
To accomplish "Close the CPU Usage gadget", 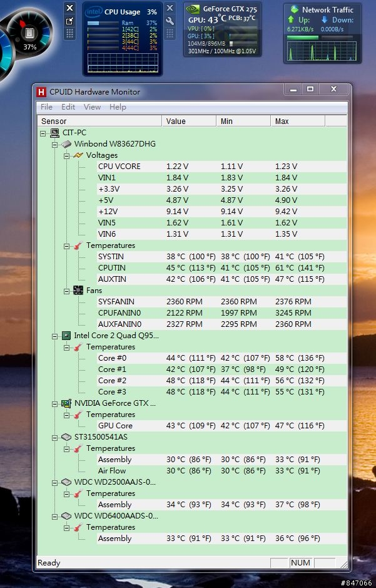I will pyautogui.click(x=69, y=8).
